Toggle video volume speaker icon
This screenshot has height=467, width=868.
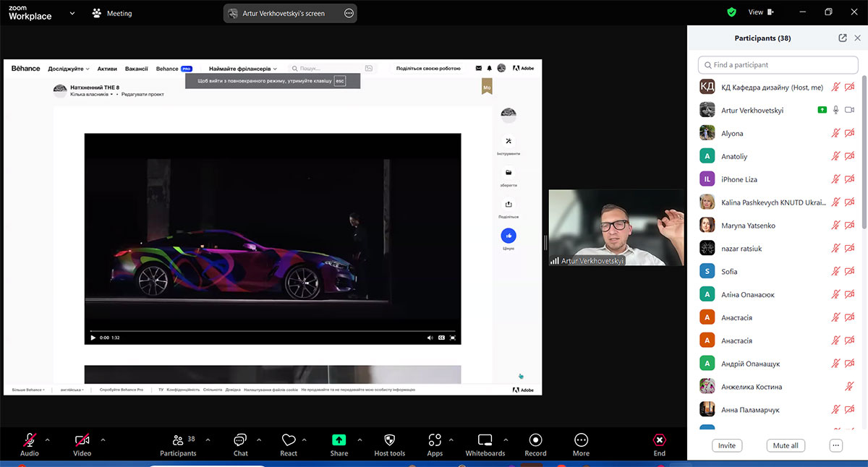pos(430,338)
